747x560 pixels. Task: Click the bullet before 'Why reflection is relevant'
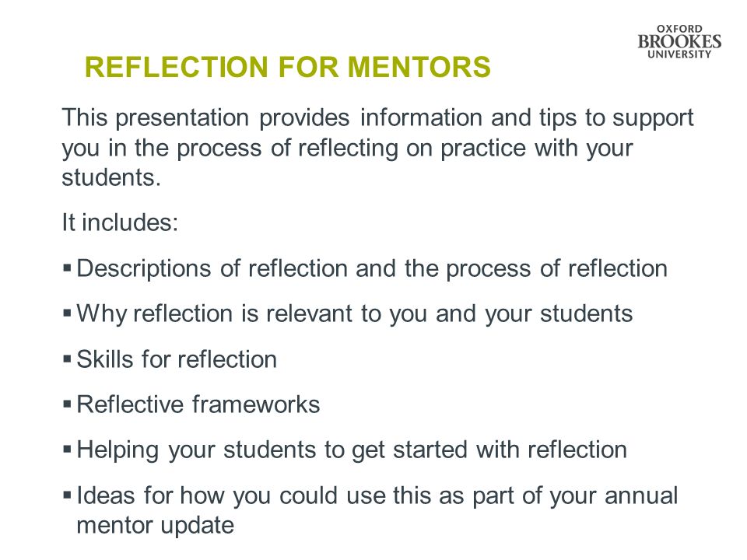(67, 313)
